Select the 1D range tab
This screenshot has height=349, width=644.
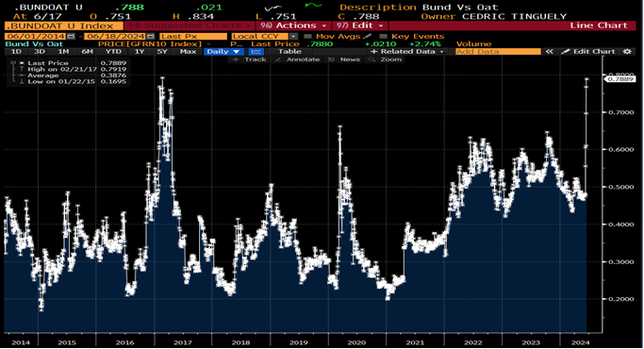tap(16, 51)
